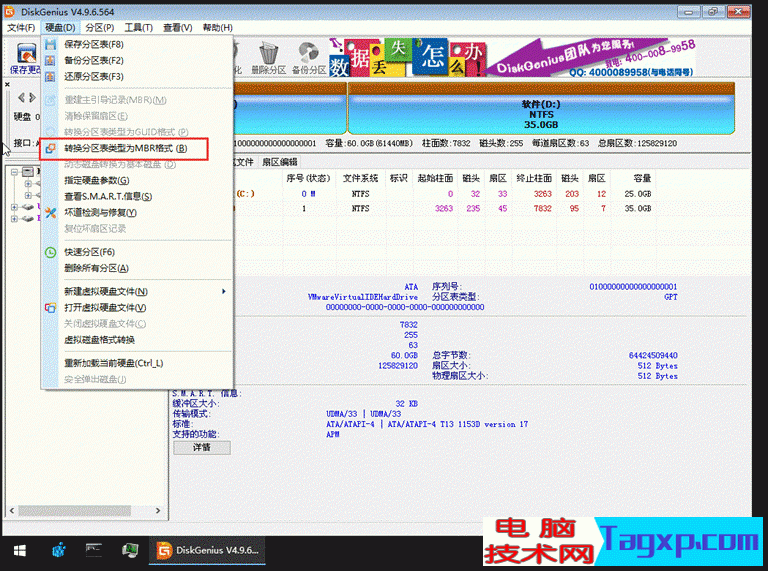This screenshot has height=571, width=768.
Task: Click the blue taskbar icon beside Start
Action: [x=59, y=551]
